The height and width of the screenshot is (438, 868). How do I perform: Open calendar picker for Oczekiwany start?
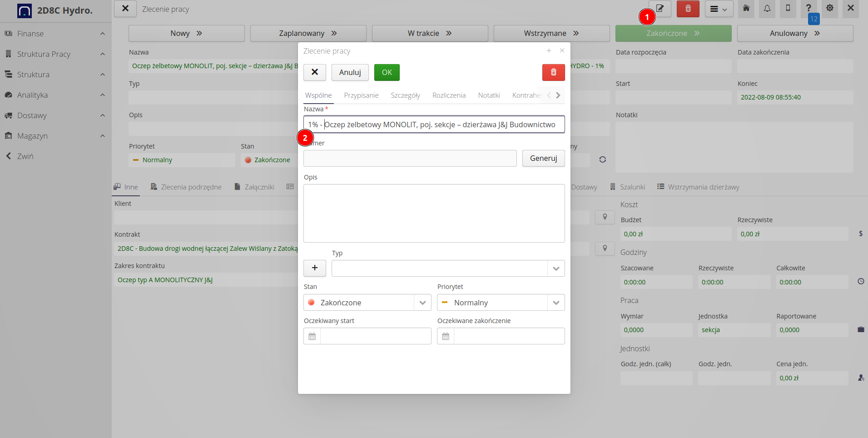312,336
